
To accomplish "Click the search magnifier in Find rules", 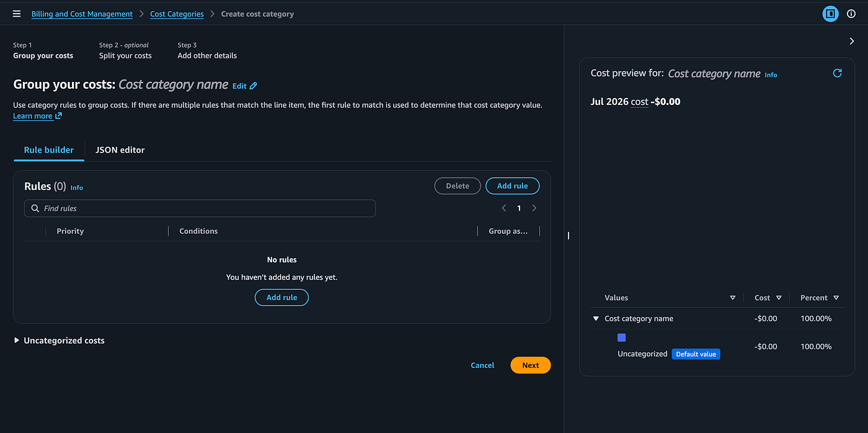I will click(35, 208).
